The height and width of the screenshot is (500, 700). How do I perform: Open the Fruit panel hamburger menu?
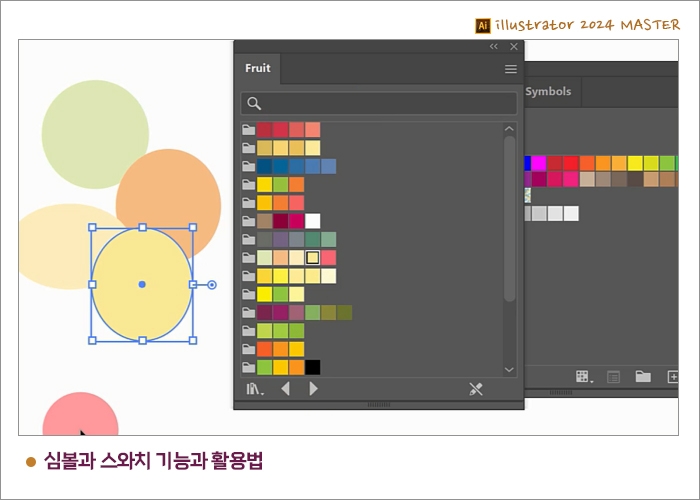pos(511,69)
